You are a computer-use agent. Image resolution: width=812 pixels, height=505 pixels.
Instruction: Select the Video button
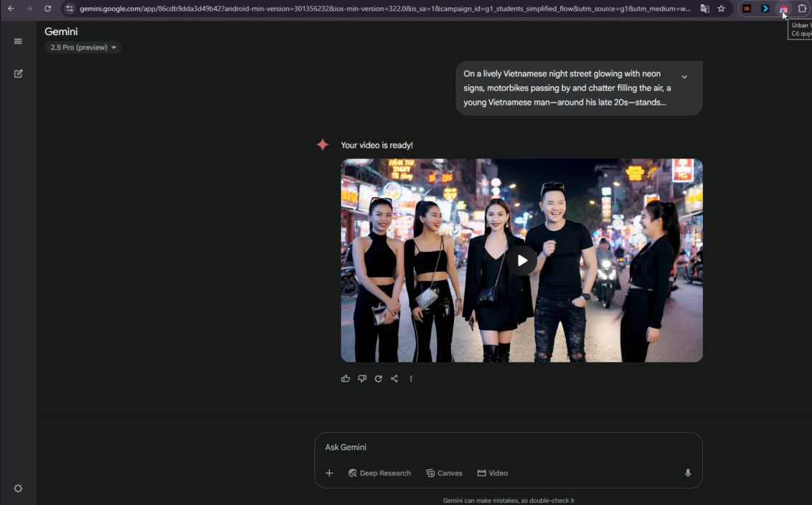(x=493, y=473)
